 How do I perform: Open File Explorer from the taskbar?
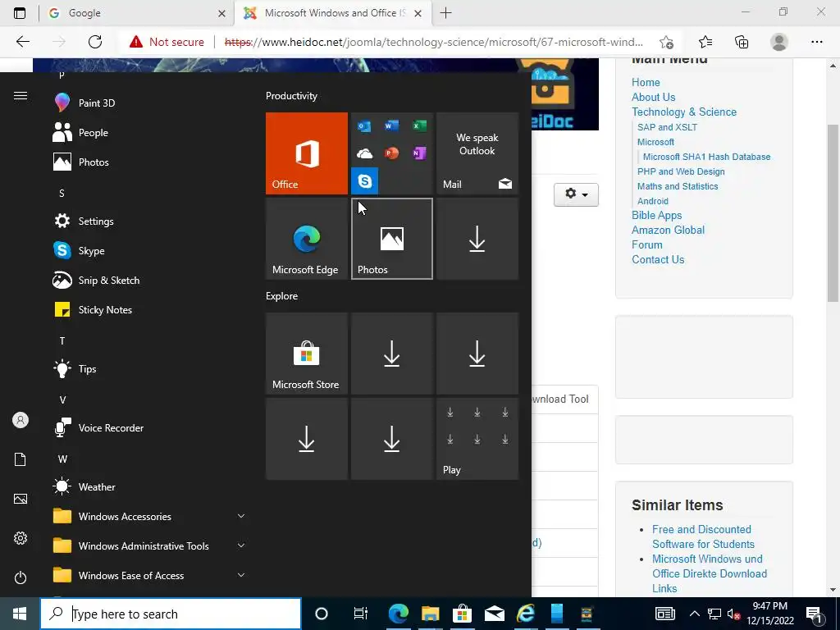pos(430,614)
